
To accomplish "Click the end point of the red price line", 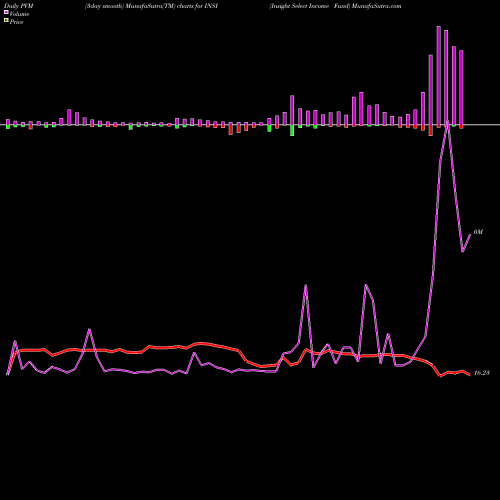I will pyautogui.click(x=470, y=375).
